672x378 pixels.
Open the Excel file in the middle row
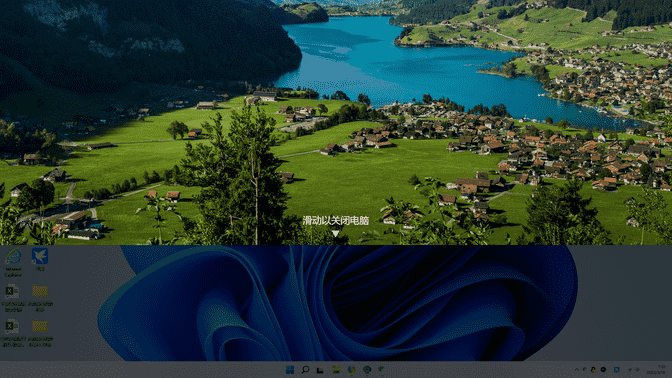click(x=13, y=298)
